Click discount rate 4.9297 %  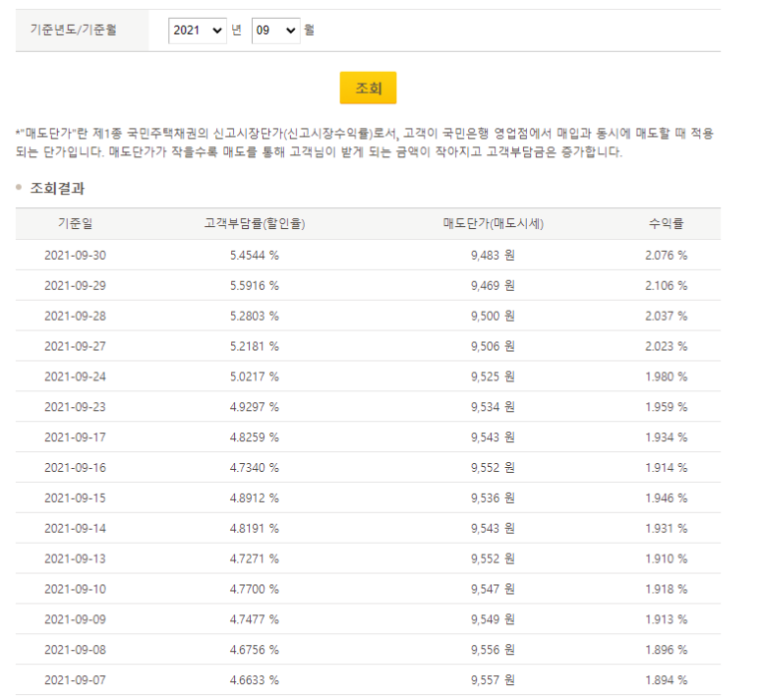255,407
